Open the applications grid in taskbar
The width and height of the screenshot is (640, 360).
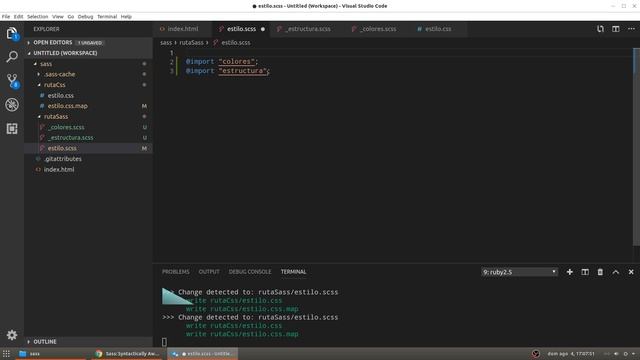point(6,353)
